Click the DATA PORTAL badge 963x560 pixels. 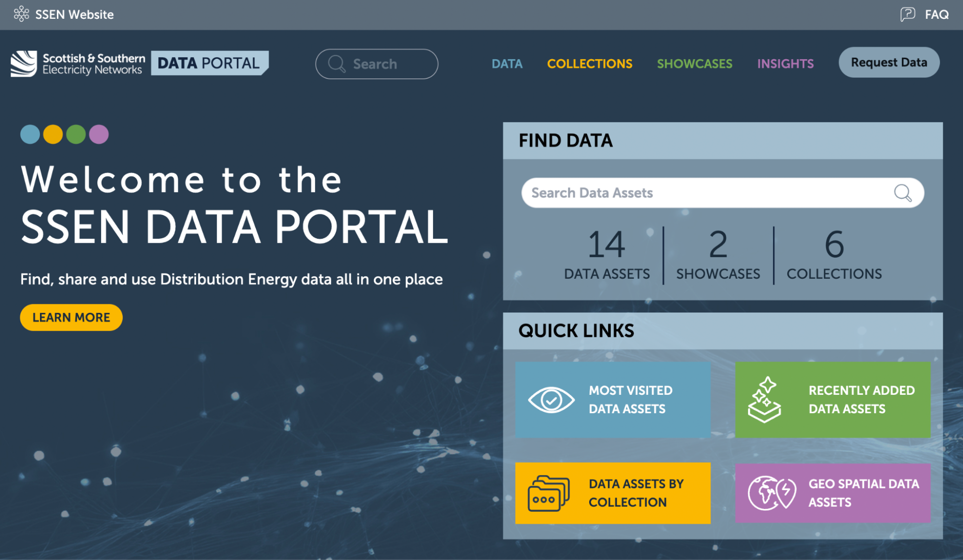pyautogui.click(x=210, y=63)
